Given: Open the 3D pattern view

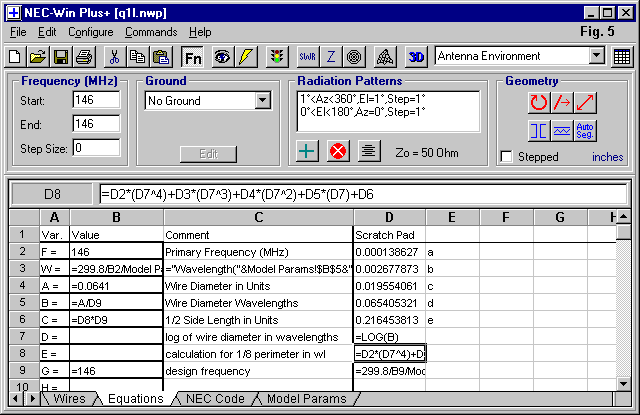Looking at the screenshot, I should coord(418,57).
